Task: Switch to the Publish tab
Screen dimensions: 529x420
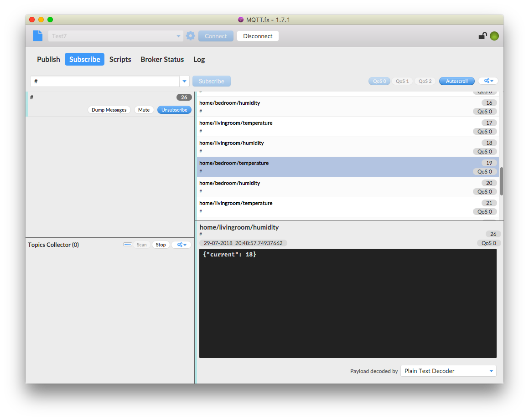Action: pyautogui.click(x=48, y=59)
